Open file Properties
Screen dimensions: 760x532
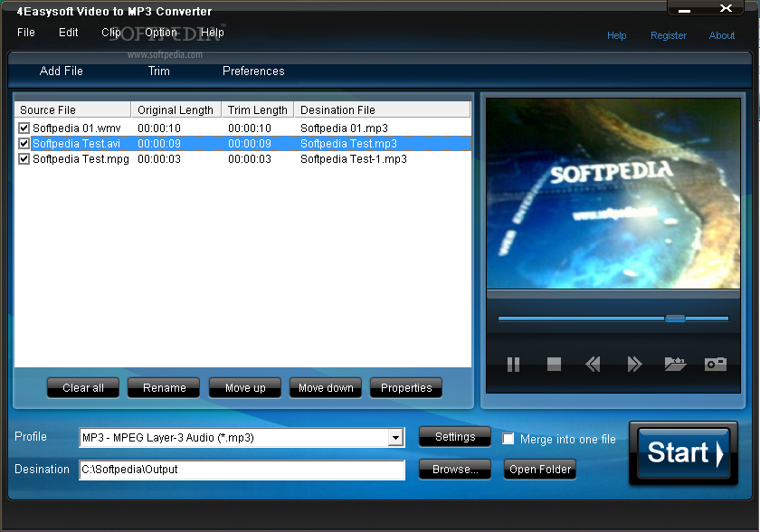(406, 387)
